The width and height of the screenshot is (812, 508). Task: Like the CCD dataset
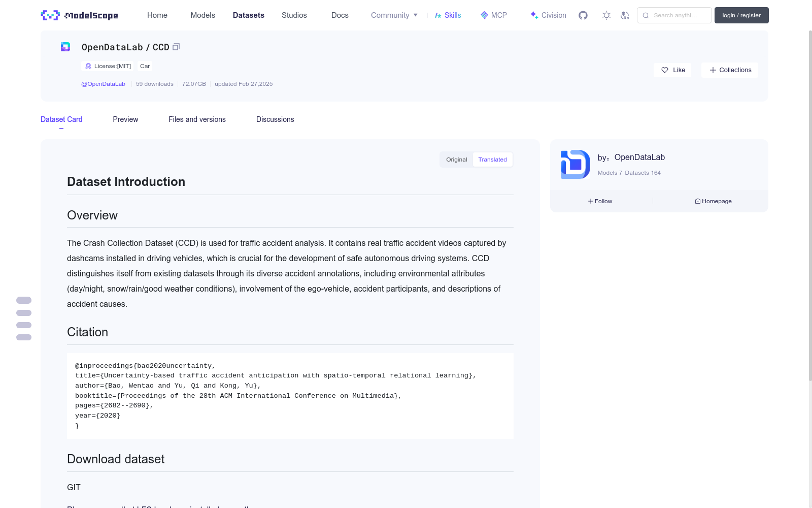click(x=673, y=70)
